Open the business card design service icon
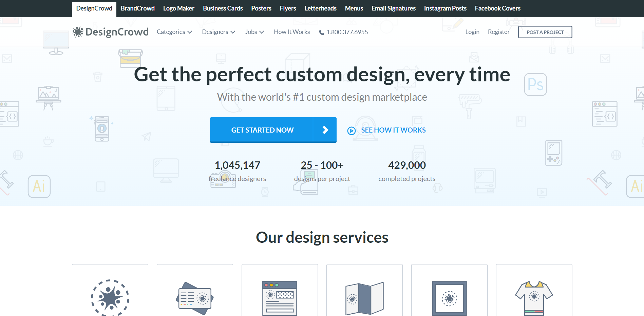 (x=195, y=298)
